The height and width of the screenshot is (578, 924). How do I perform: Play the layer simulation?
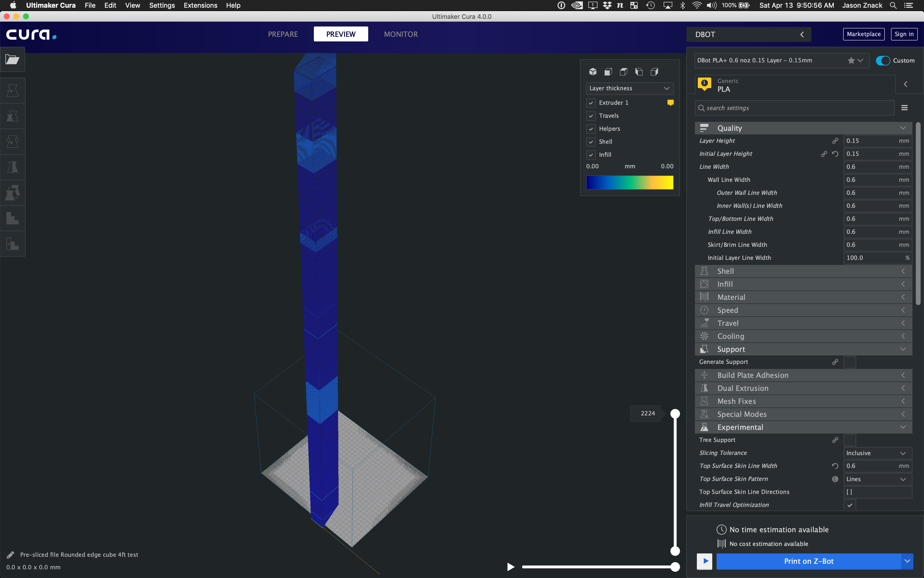511,566
